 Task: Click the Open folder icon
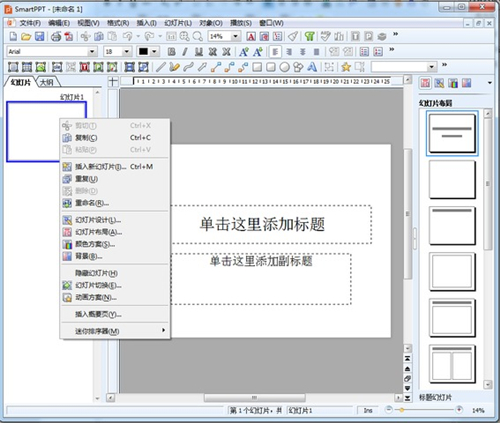[x=26, y=36]
